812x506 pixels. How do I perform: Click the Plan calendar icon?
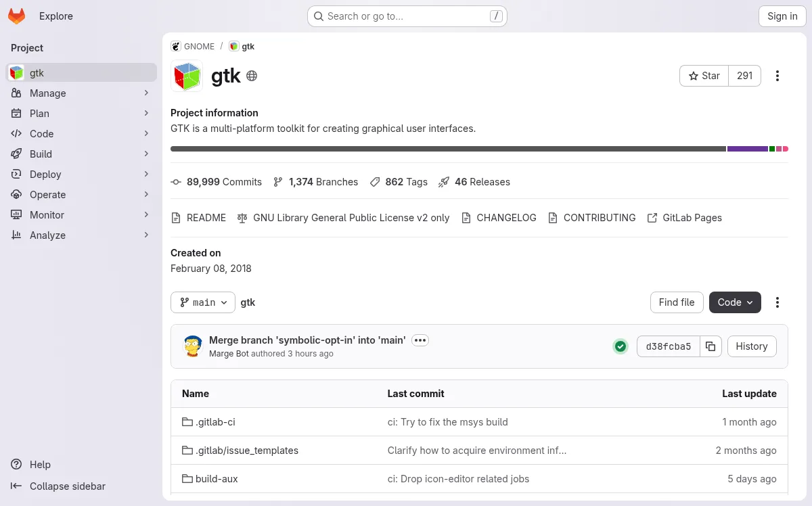coord(16,114)
